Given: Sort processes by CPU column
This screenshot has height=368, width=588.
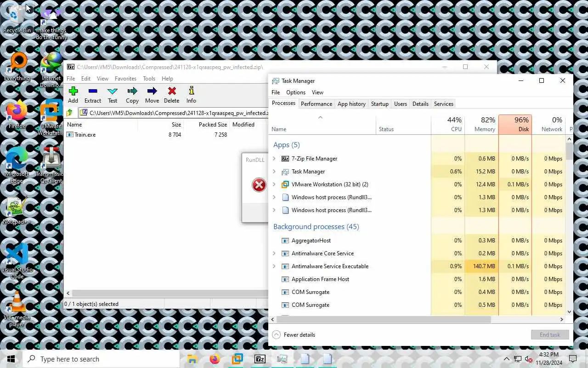Looking at the screenshot, I should click(x=448, y=124).
